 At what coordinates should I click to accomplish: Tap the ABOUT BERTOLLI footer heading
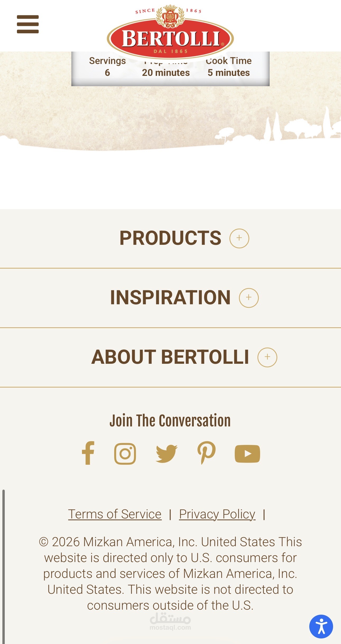[170, 357]
